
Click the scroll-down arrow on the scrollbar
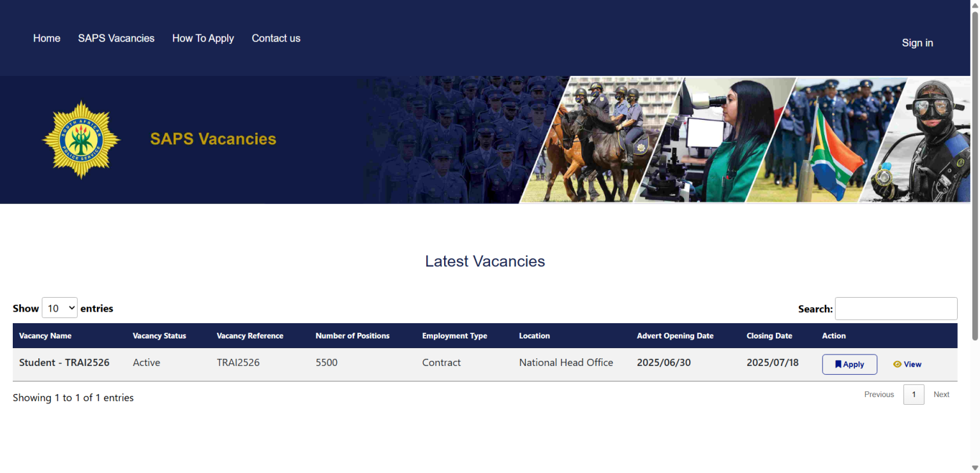point(975,467)
